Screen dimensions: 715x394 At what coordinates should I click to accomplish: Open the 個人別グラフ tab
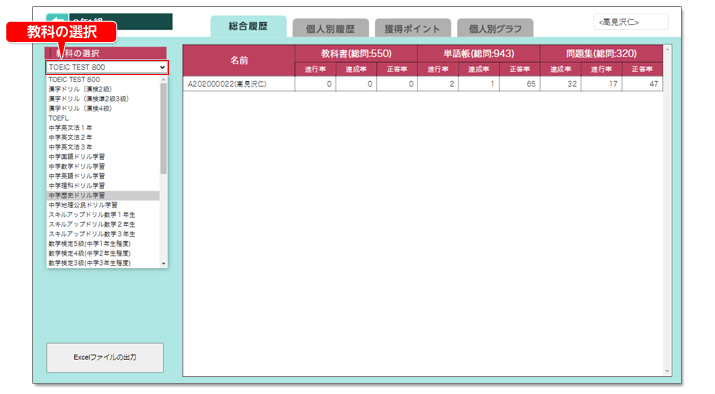point(495,29)
